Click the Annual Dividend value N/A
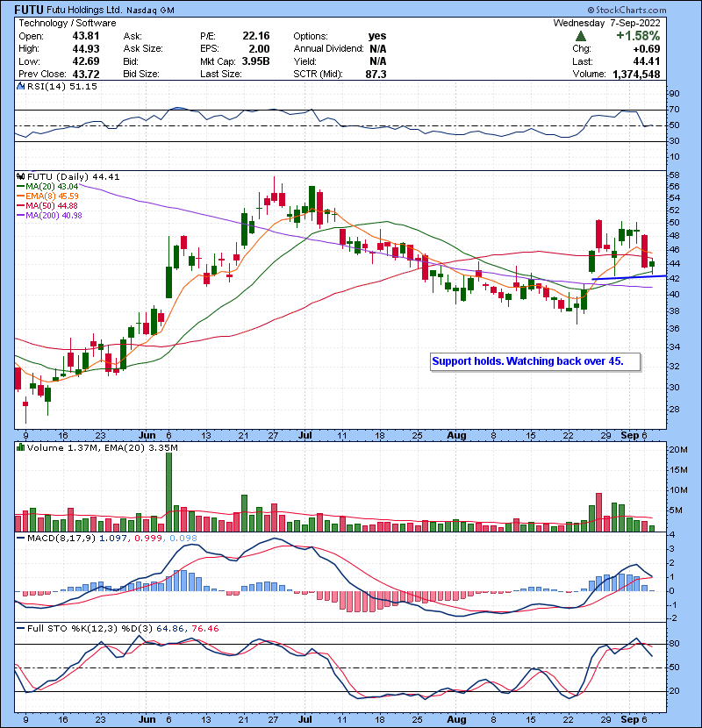The image size is (702, 728). pos(377,49)
